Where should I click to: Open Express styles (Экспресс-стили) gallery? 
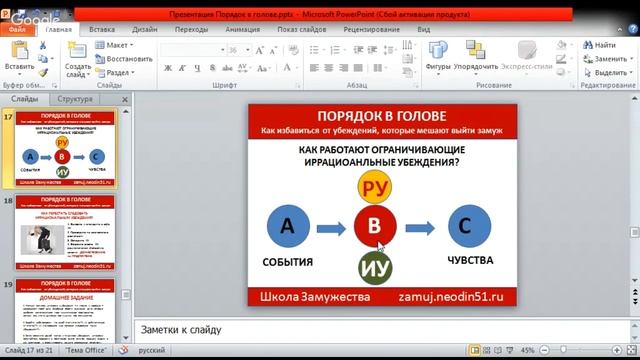527,57
